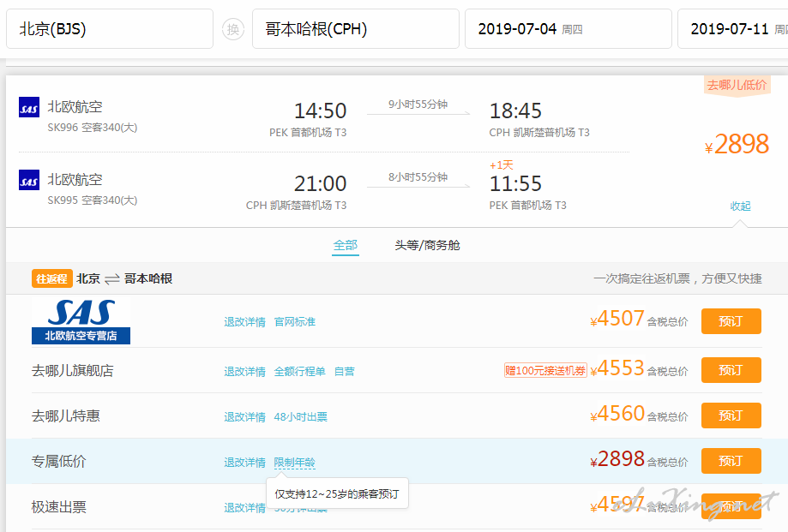Image resolution: width=788 pixels, height=532 pixels.
Task: Click 赠100元接送机券 promo tag
Action: 545,370
